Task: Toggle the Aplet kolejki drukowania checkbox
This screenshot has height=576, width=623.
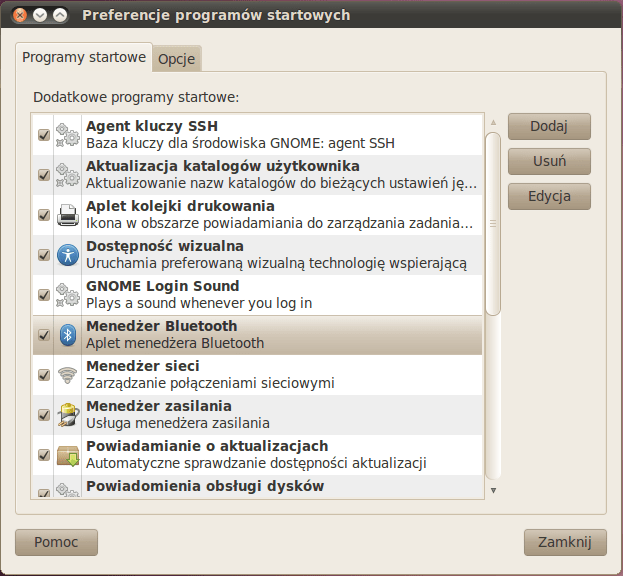Action: (x=44, y=215)
